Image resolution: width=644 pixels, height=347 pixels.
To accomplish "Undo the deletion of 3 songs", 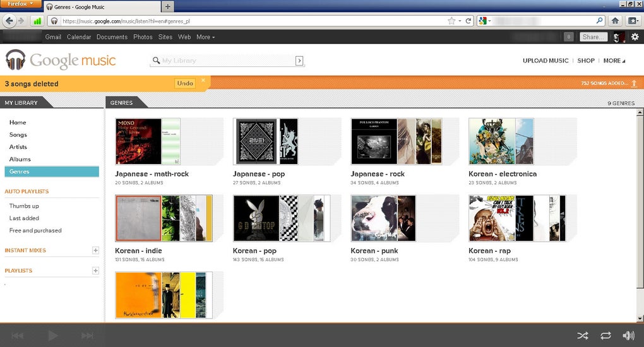I will 185,83.
